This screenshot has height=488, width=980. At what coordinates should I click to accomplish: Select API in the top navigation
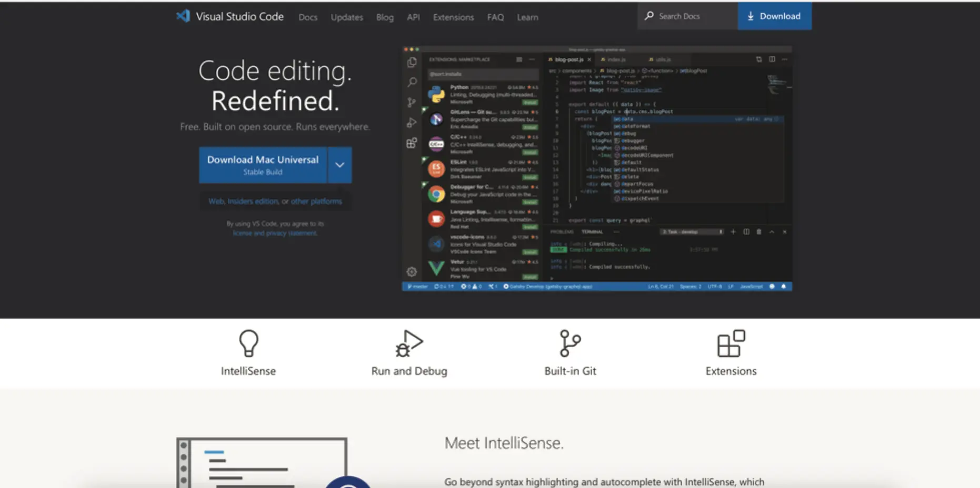(x=413, y=17)
